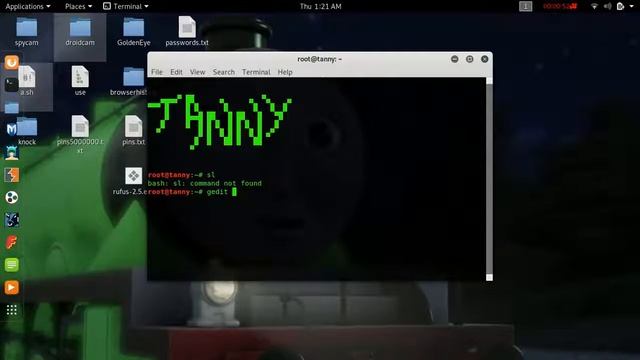Image resolution: width=640 pixels, height=360 pixels.
Task: Select the pins.txt file icon
Action: (x=133, y=126)
